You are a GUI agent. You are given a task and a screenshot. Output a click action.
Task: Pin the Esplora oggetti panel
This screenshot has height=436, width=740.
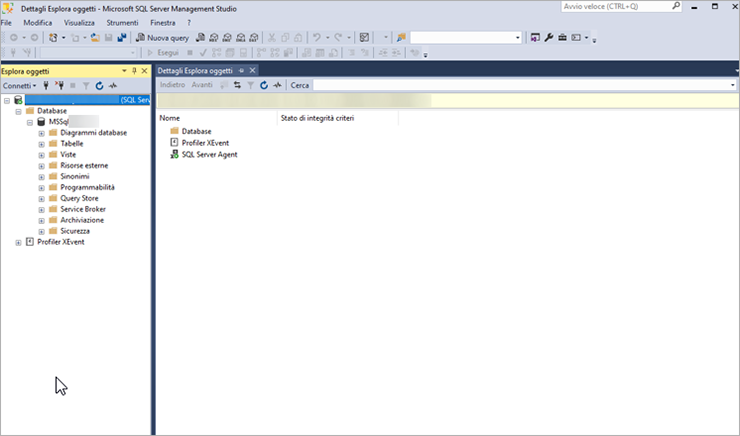(x=134, y=71)
